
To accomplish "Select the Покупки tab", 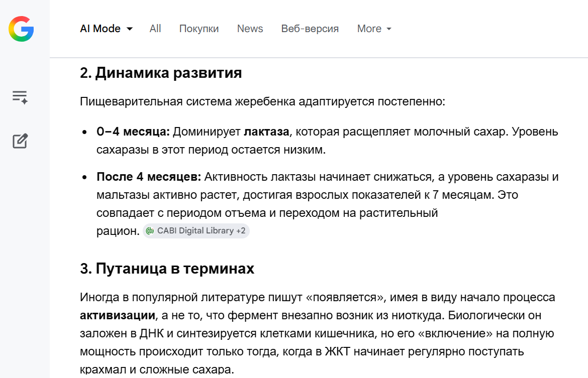I will point(199,29).
